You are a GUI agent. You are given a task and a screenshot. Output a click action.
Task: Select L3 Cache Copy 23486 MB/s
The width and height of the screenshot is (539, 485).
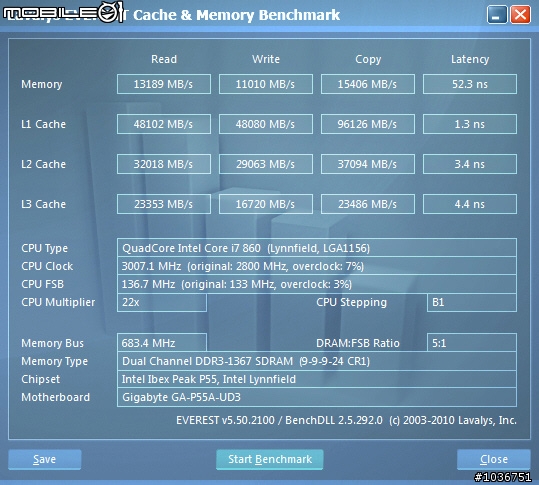click(x=368, y=204)
